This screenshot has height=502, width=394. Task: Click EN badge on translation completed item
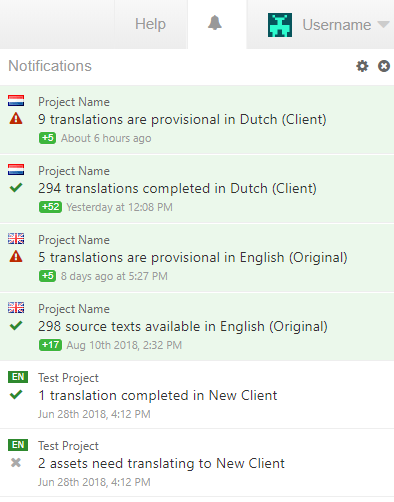coord(18,377)
